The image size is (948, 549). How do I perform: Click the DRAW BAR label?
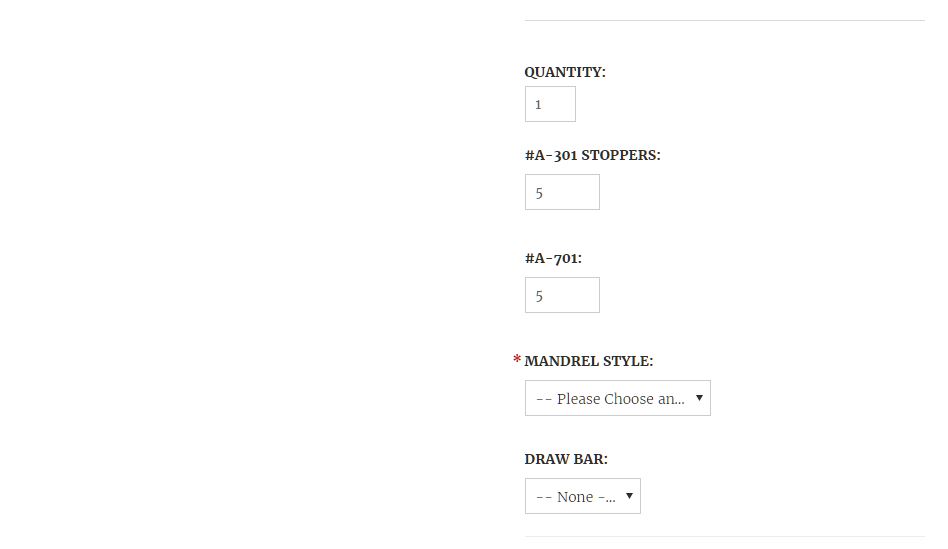[x=566, y=459]
